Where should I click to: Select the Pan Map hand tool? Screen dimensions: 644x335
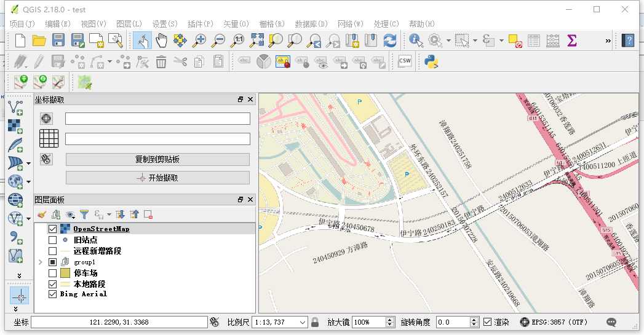coord(161,40)
